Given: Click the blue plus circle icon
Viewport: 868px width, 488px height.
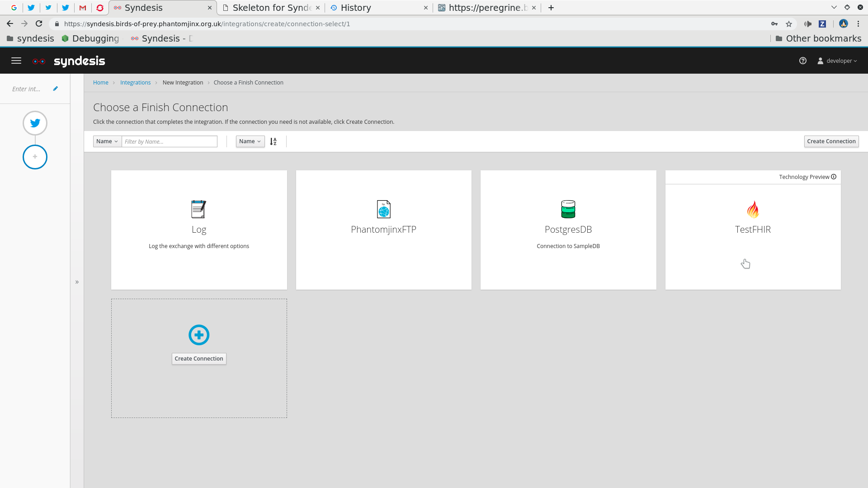Looking at the screenshot, I should tap(199, 335).
